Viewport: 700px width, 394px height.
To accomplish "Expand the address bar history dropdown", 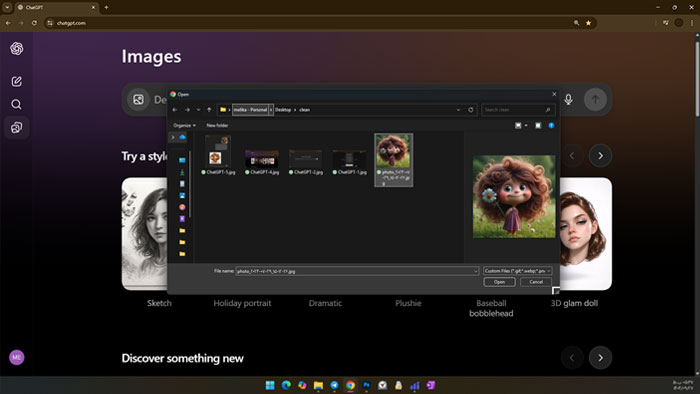I will [x=458, y=110].
